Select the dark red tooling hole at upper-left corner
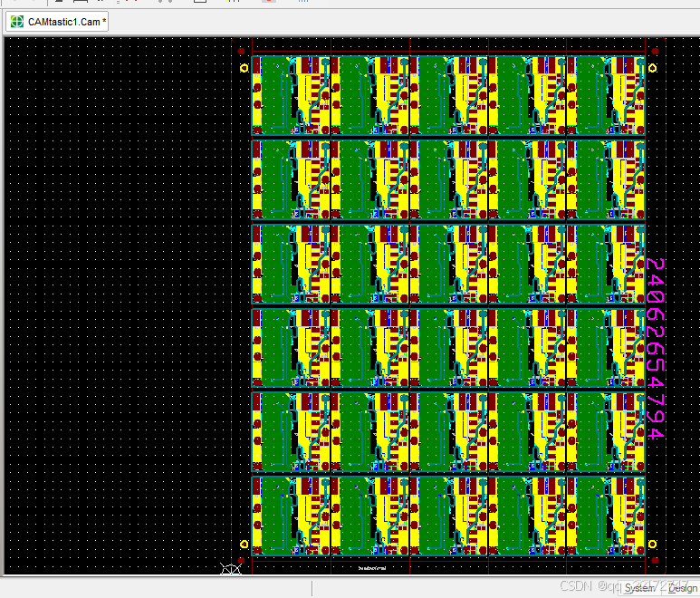Image resolution: width=700 pixels, height=598 pixels. (242, 52)
